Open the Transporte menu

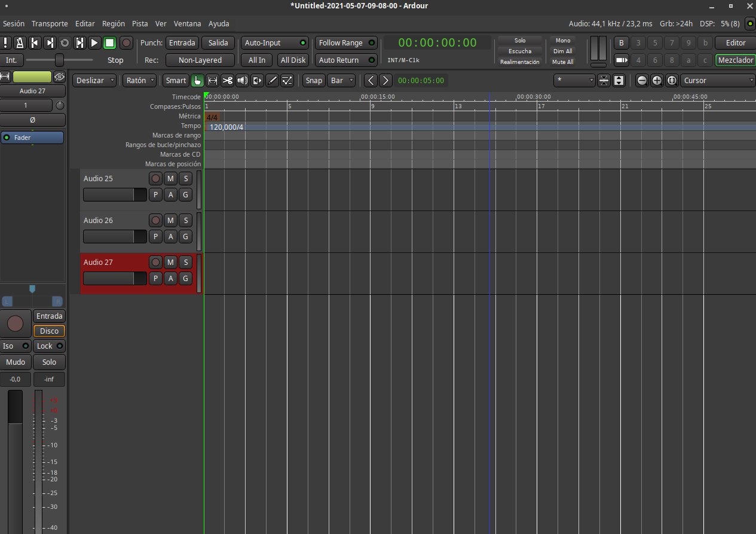point(50,24)
